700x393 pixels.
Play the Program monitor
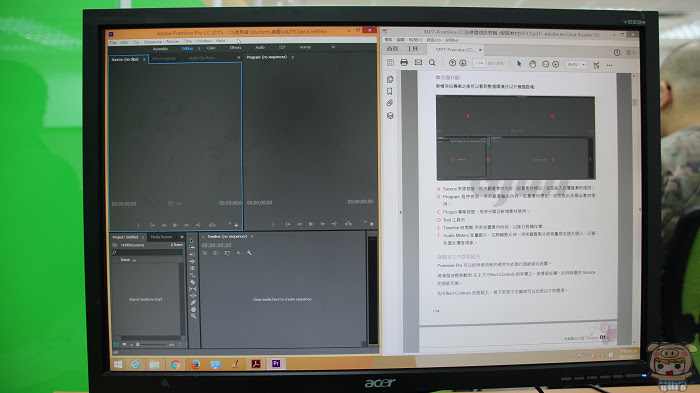[x=311, y=224]
